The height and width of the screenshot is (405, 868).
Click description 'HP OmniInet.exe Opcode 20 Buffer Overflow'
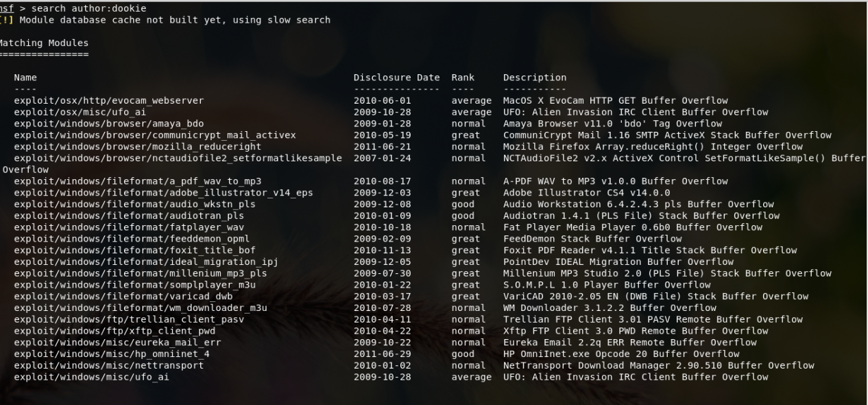pos(621,354)
